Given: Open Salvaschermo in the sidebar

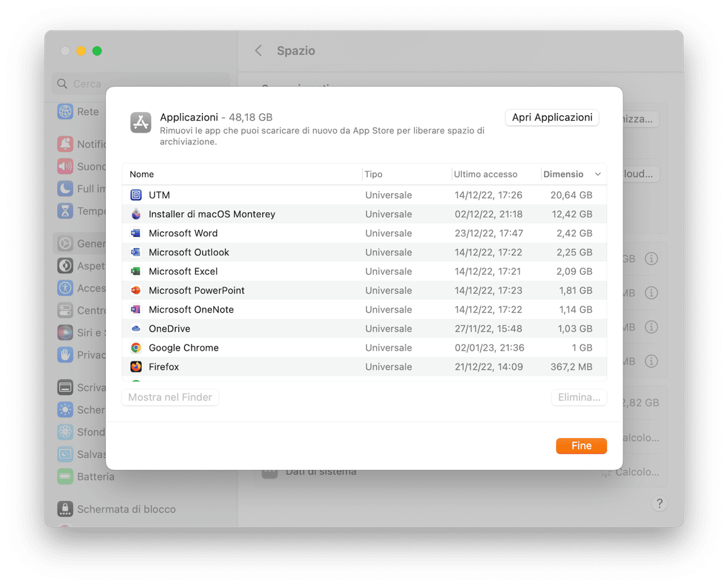Looking at the screenshot, I should [x=81, y=454].
